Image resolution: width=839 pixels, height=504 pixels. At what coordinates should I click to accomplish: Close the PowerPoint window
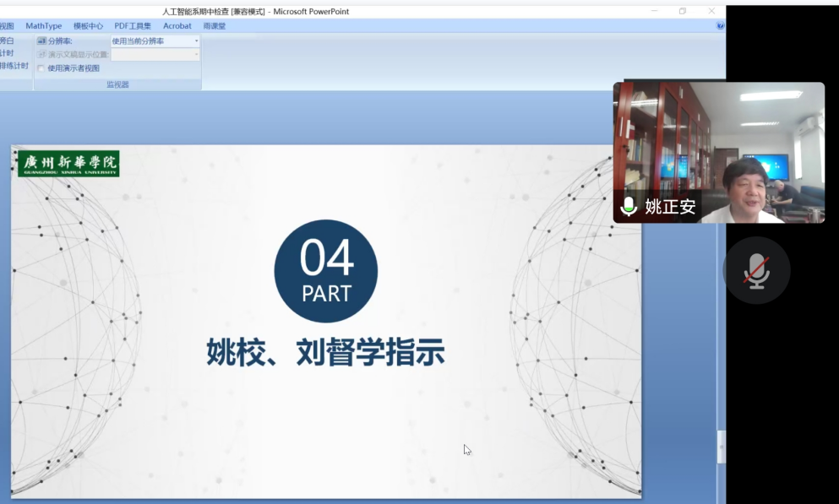[x=711, y=11]
